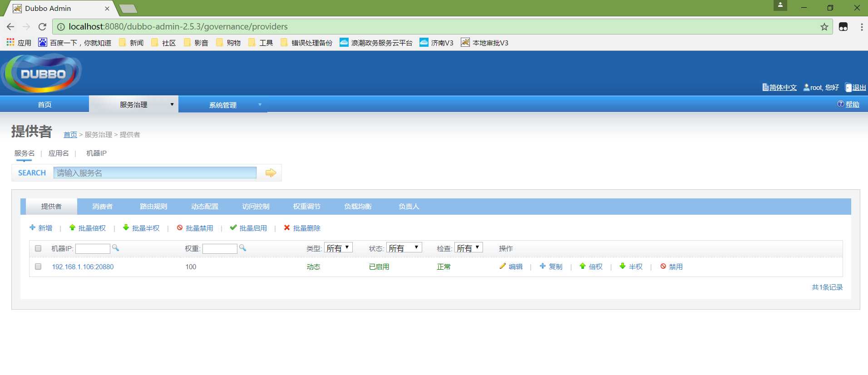Open the Chrome three-dot menu

(862, 27)
